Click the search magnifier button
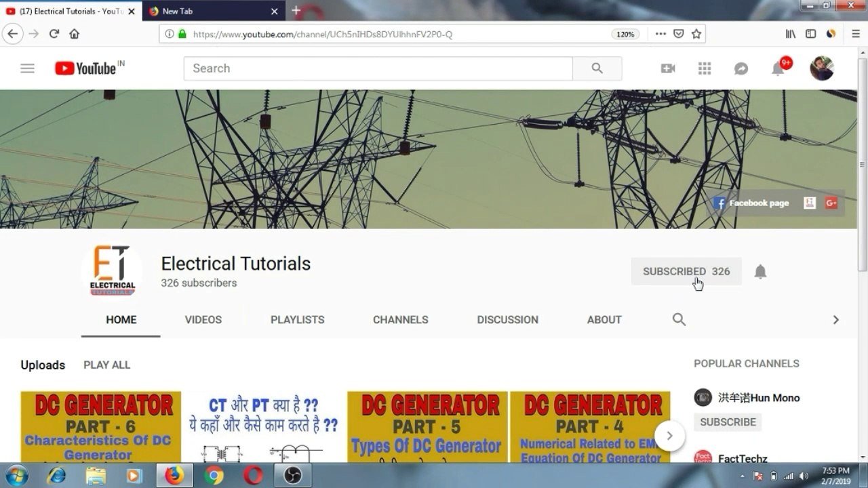Screen dimensions: 868x488 [x=597, y=68]
